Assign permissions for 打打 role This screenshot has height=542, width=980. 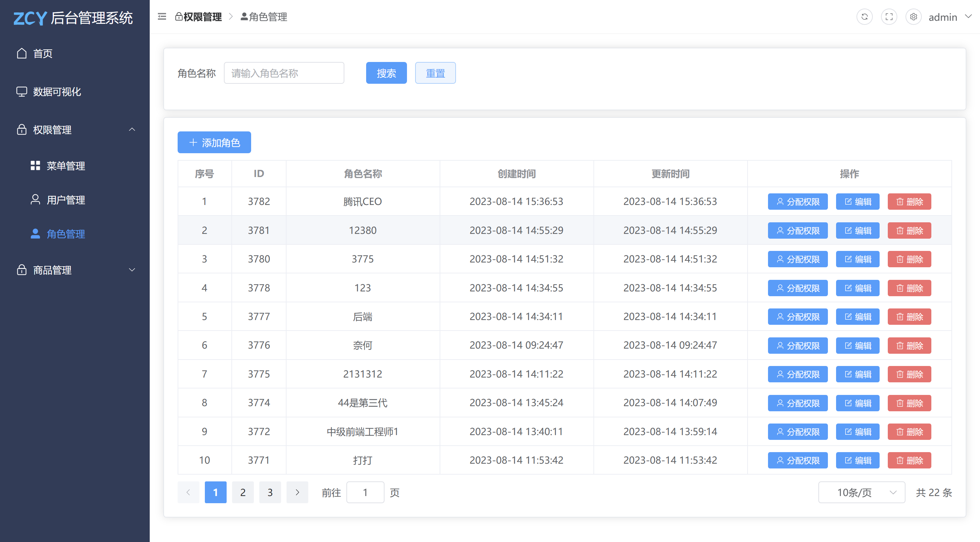coord(798,461)
